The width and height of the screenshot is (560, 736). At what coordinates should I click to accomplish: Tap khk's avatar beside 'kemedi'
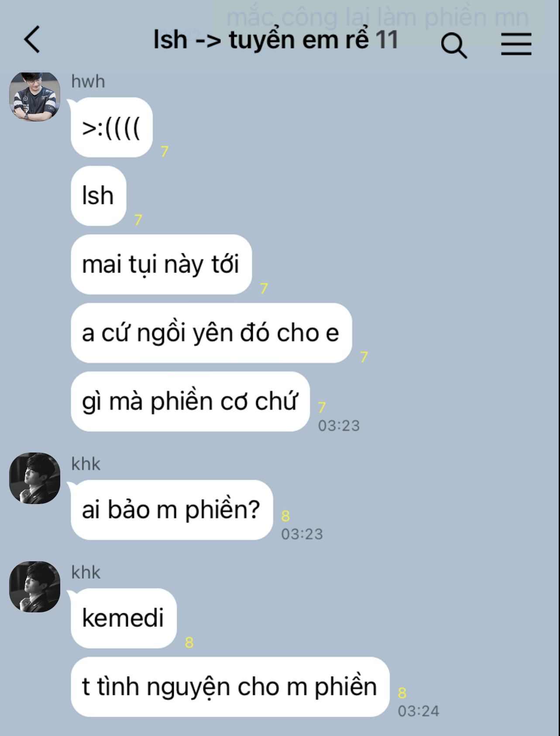(35, 587)
